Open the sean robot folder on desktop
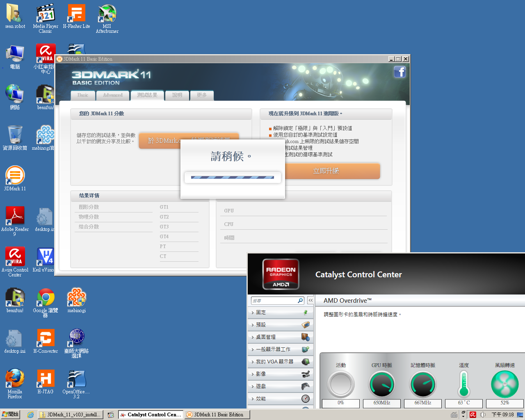This screenshot has height=420, width=525. (x=15, y=16)
